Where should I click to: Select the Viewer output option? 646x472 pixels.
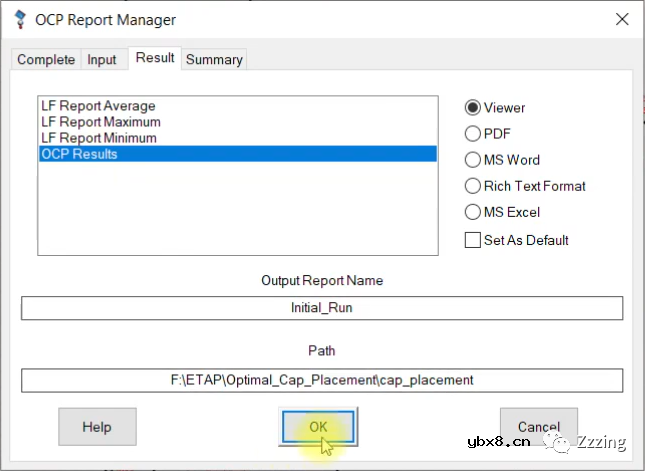474,108
